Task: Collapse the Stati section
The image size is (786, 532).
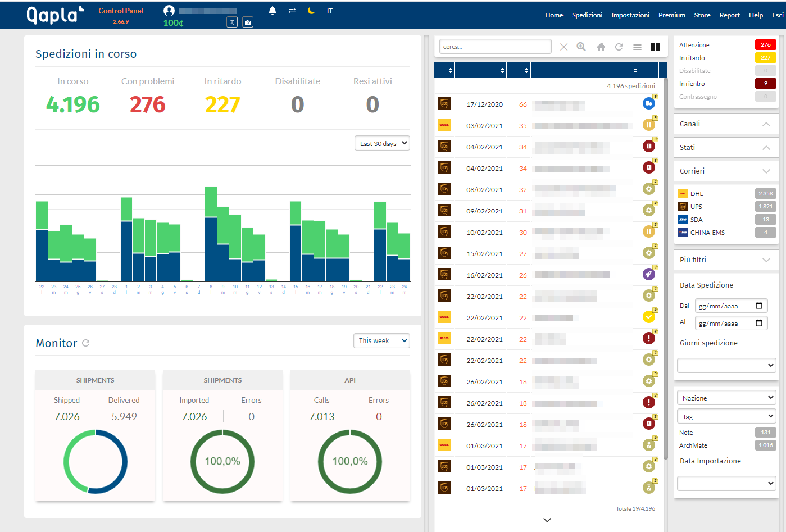Action: [726, 148]
